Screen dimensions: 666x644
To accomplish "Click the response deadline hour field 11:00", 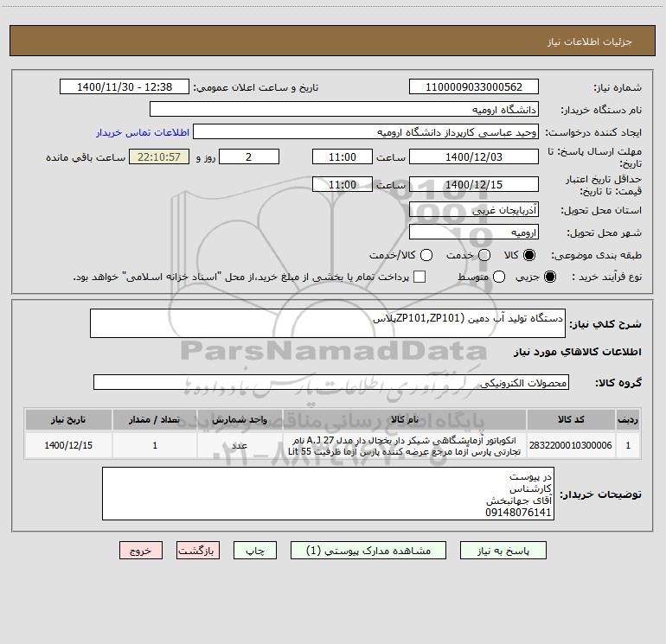I will click(x=343, y=156).
